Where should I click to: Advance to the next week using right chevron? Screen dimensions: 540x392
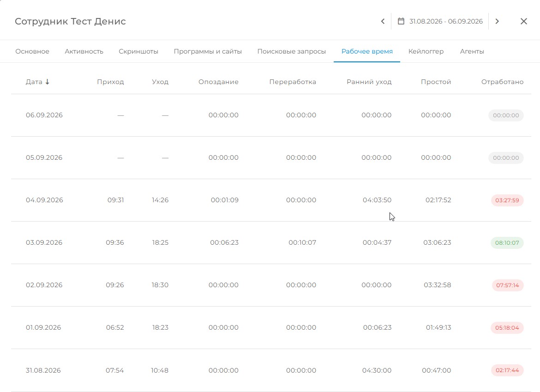pyautogui.click(x=497, y=21)
